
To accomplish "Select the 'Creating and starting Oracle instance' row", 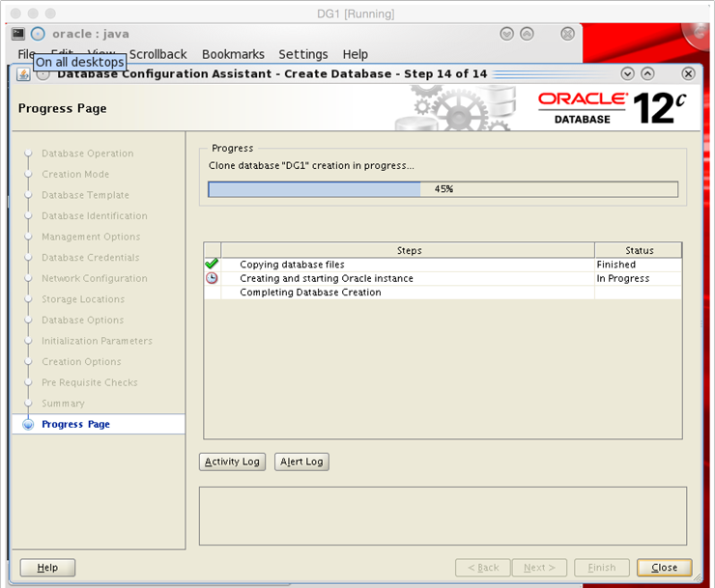I will pos(443,278).
